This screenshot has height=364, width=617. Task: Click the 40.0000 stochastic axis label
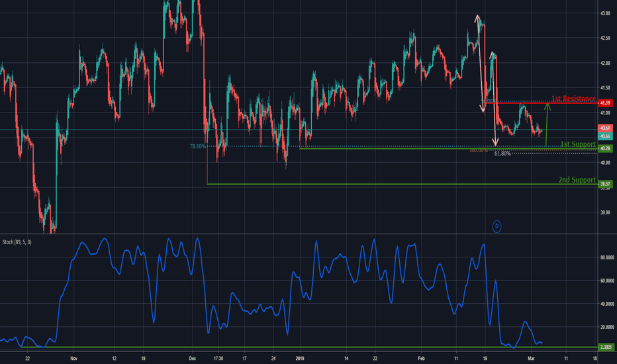[607, 304]
